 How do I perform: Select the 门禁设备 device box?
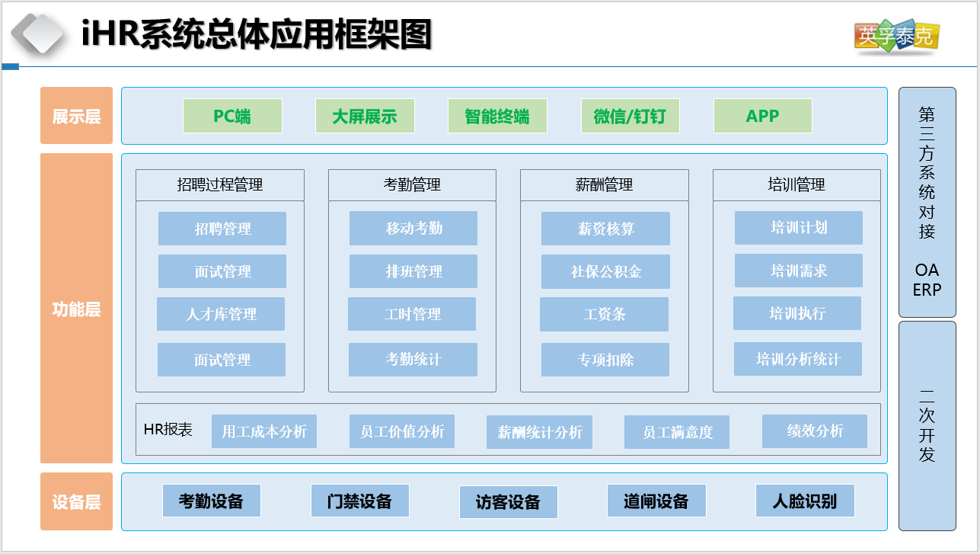point(359,501)
